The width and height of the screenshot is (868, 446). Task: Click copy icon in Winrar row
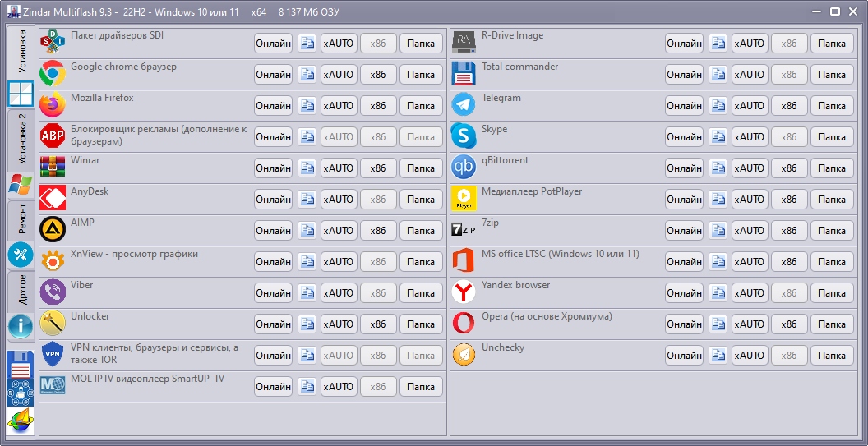(x=307, y=168)
